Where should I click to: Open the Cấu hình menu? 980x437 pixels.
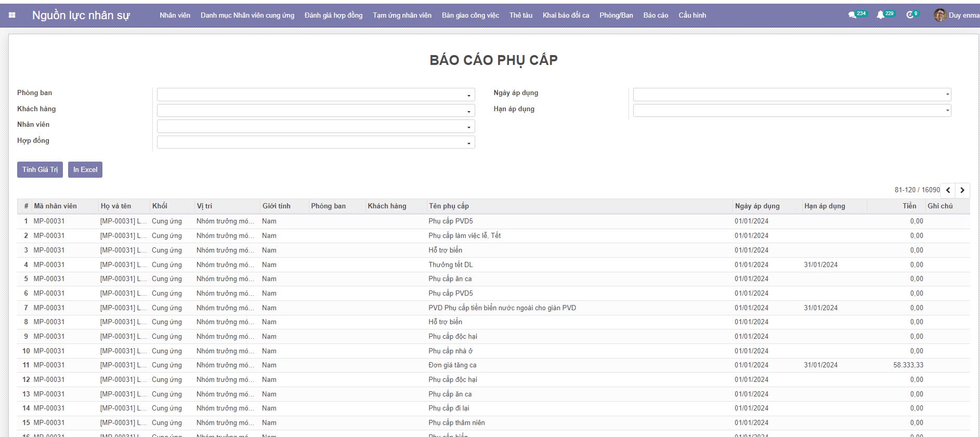[692, 15]
